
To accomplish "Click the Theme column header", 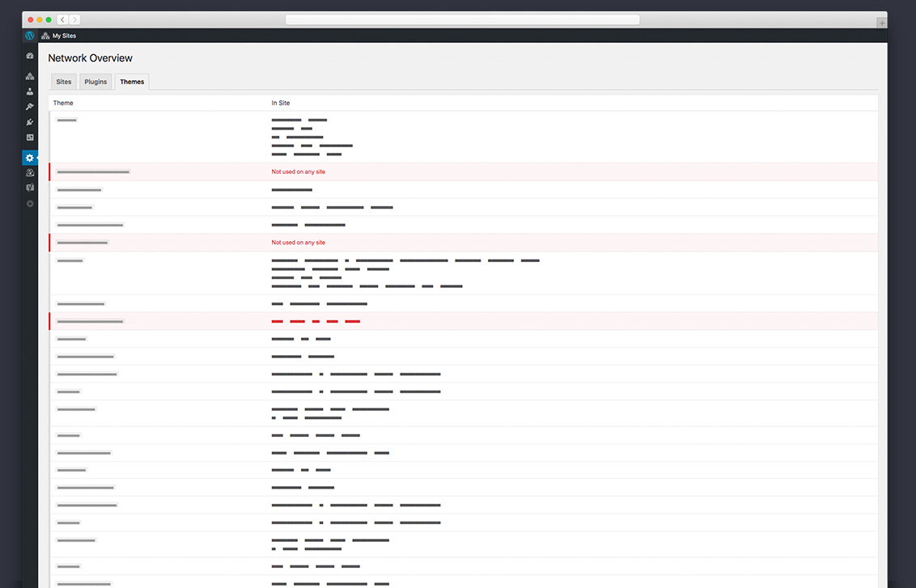I will pyautogui.click(x=63, y=103).
